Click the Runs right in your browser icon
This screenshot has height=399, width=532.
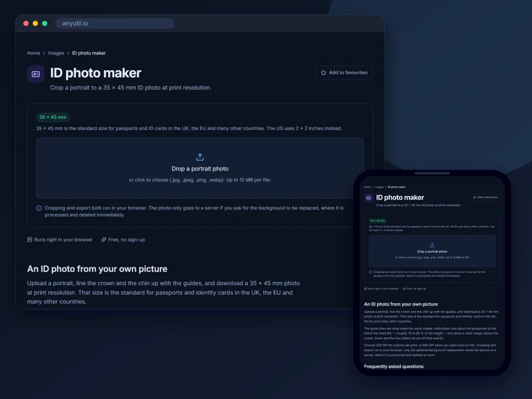point(30,240)
